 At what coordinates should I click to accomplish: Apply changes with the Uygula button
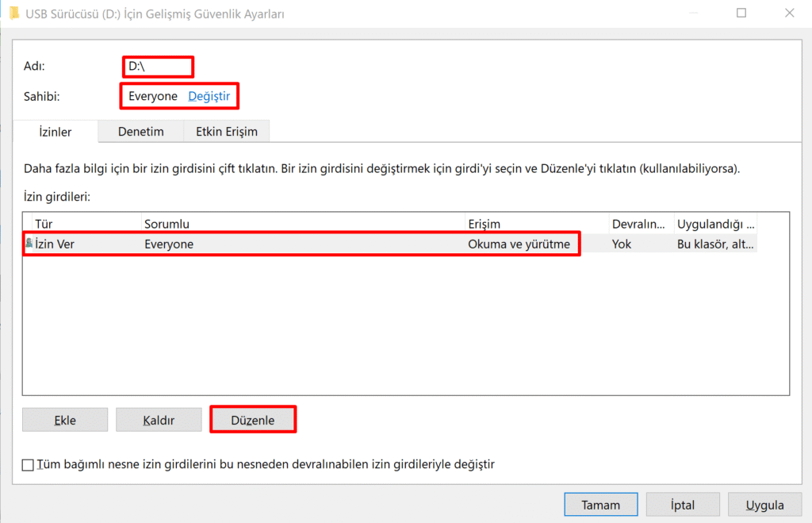pyautogui.click(x=765, y=505)
